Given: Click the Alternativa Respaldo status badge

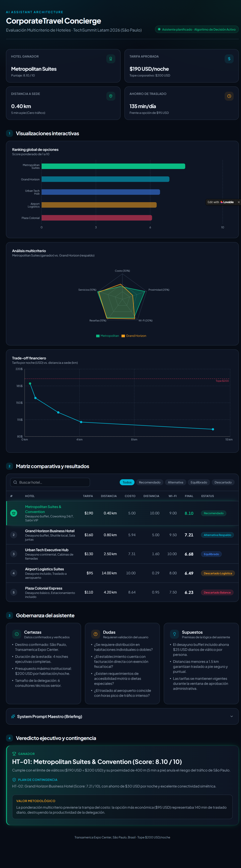Looking at the screenshot, I should [x=217, y=535].
